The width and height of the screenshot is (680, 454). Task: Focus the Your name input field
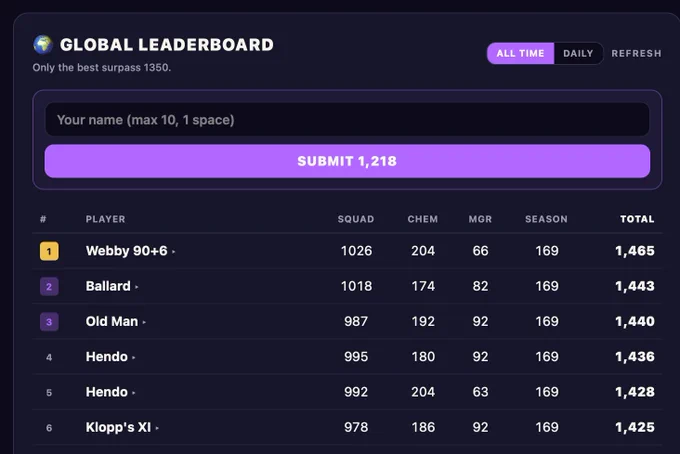pos(347,120)
